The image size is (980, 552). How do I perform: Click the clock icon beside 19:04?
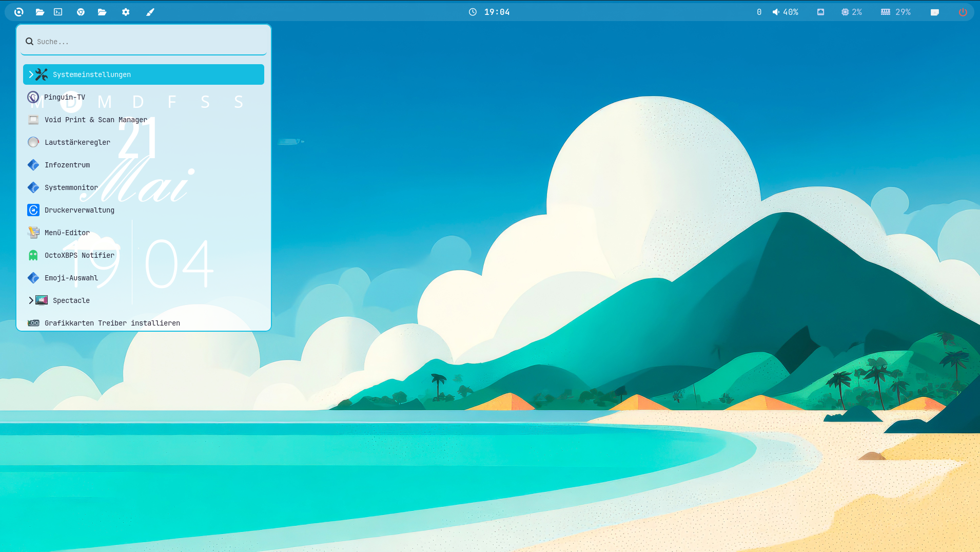pyautogui.click(x=473, y=12)
